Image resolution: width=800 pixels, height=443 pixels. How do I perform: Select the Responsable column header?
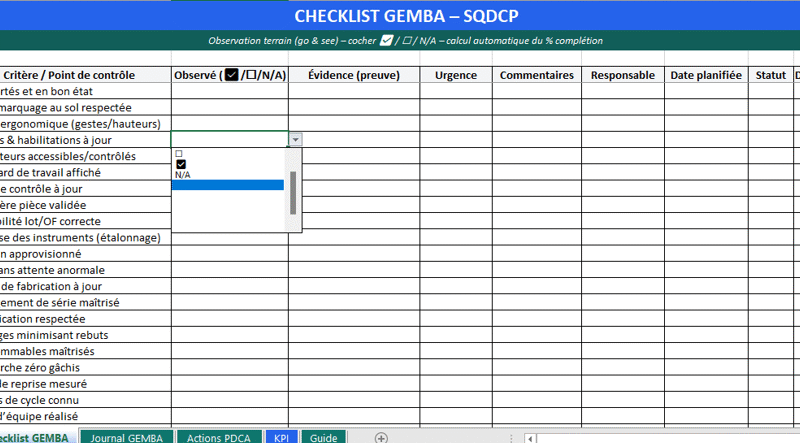pos(623,75)
